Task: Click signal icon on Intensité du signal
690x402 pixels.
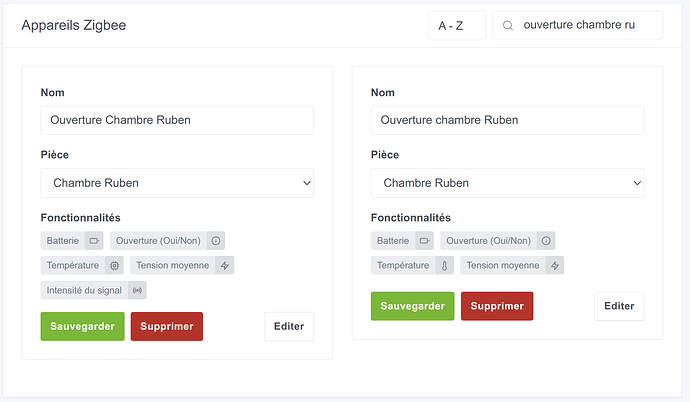Action: click(137, 290)
